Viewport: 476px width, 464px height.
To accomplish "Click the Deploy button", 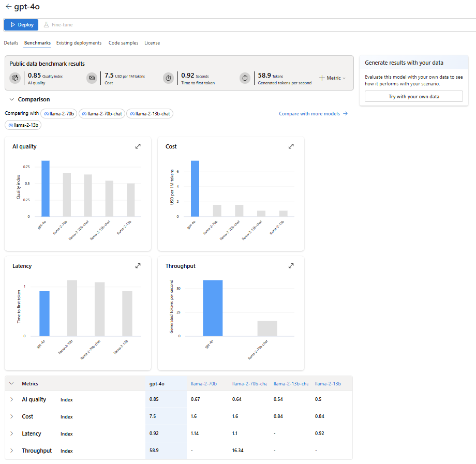I will [21, 25].
